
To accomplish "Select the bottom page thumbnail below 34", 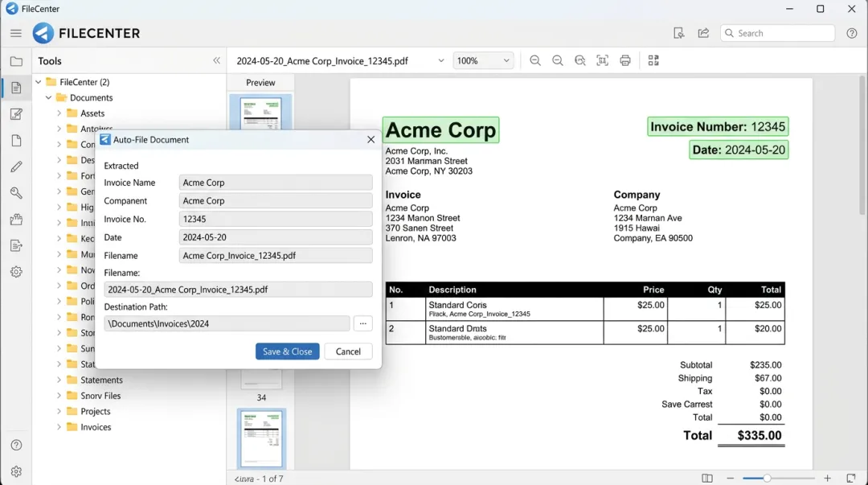I will pyautogui.click(x=261, y=438).
